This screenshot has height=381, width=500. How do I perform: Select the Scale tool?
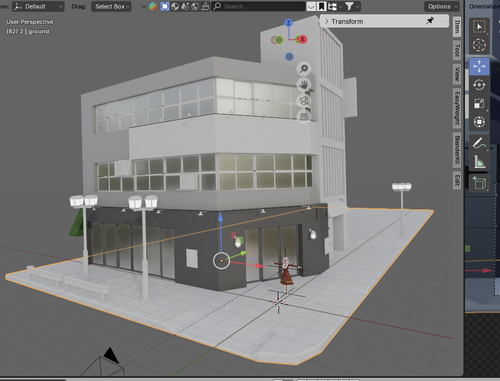click(479, 103)
